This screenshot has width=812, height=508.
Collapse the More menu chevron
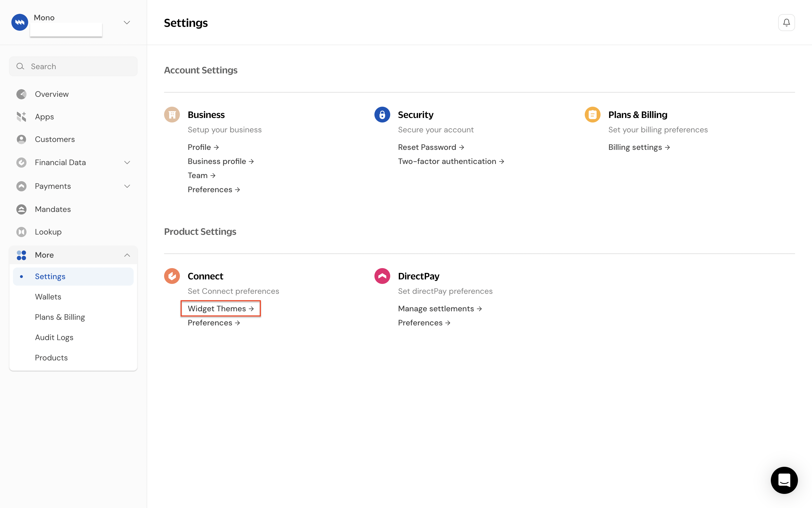(127, 255)
